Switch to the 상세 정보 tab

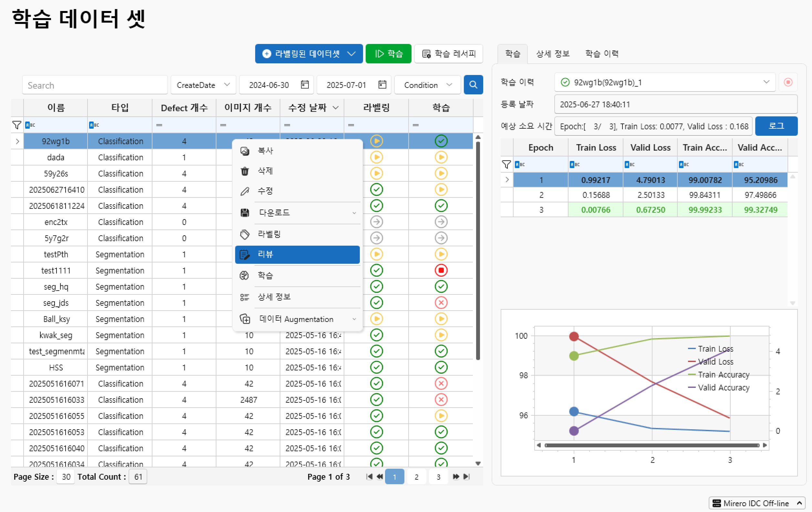point(552,54)
